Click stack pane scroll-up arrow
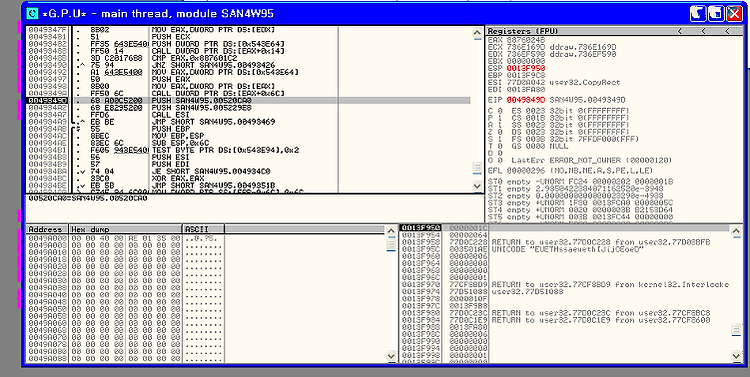 [737, 231]
